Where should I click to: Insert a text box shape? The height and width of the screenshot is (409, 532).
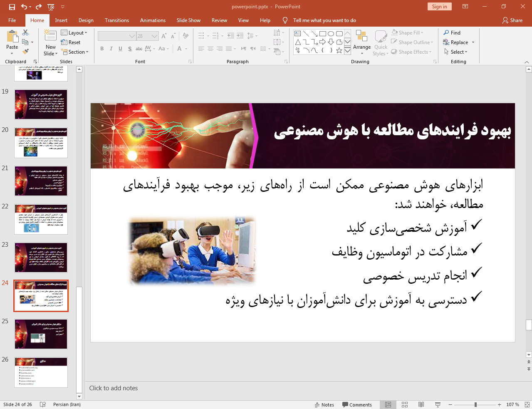coord(298,34)
